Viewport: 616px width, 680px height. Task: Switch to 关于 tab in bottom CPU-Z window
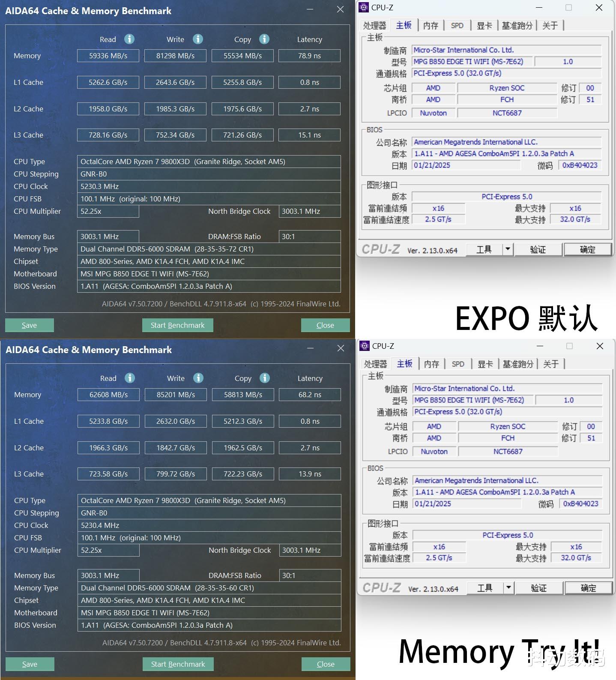tap(551, 364)
